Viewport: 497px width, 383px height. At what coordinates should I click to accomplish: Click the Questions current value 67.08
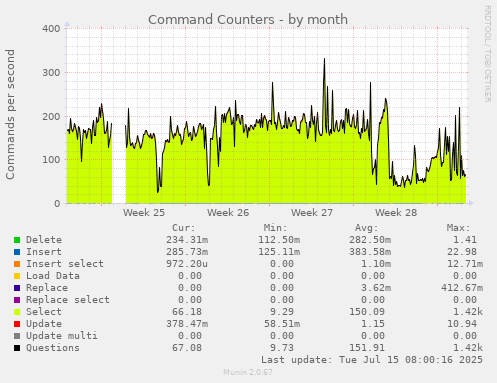187,348
